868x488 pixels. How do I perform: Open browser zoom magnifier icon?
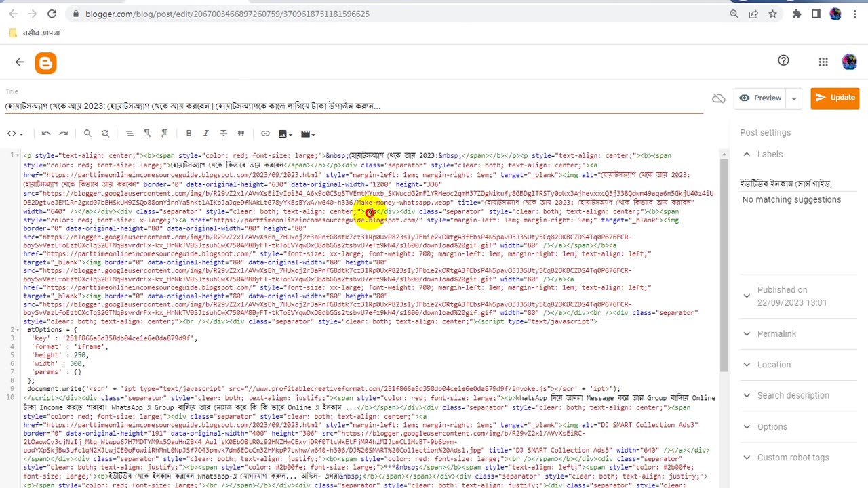(734, 14)
